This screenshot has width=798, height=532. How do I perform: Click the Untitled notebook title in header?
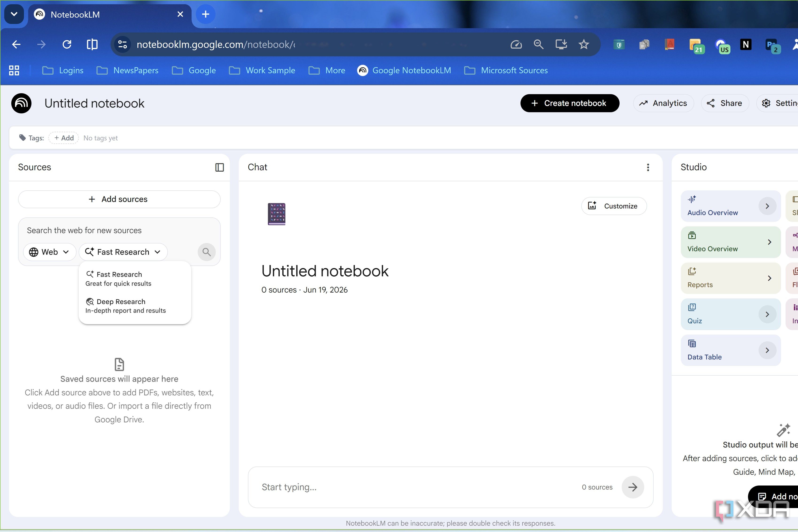pos(94,103)
